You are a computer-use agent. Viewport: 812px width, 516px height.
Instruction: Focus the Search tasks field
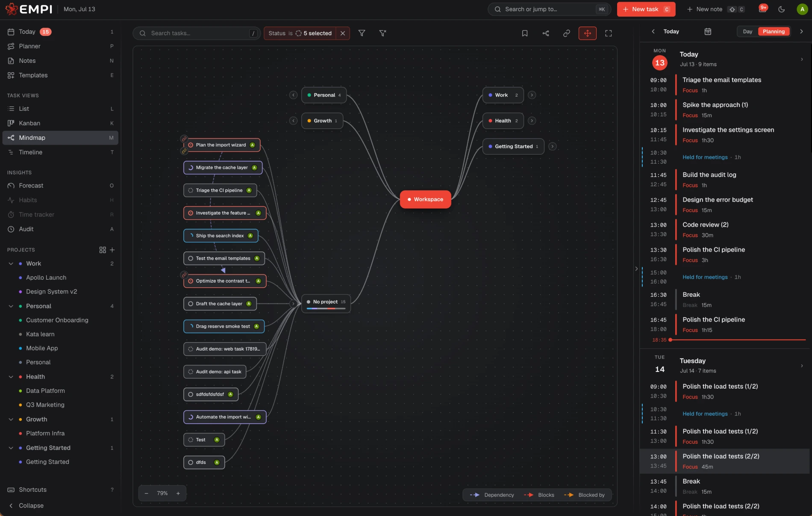(197, 33)
